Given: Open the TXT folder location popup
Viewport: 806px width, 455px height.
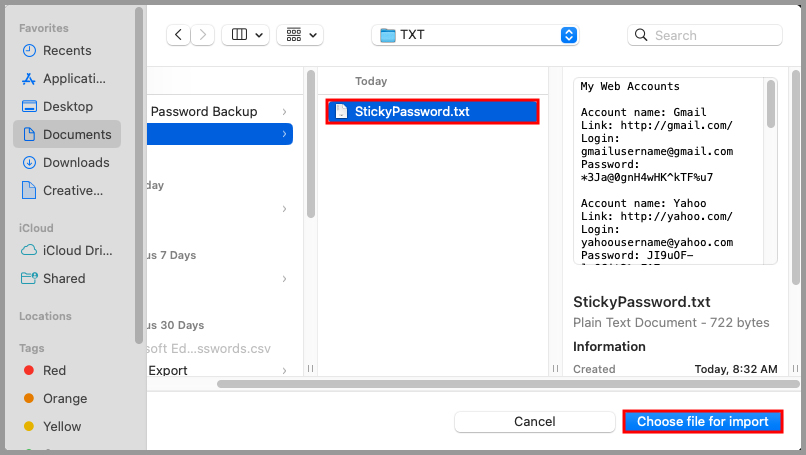Looking at the screenshot, I should [x=475, y=35].
